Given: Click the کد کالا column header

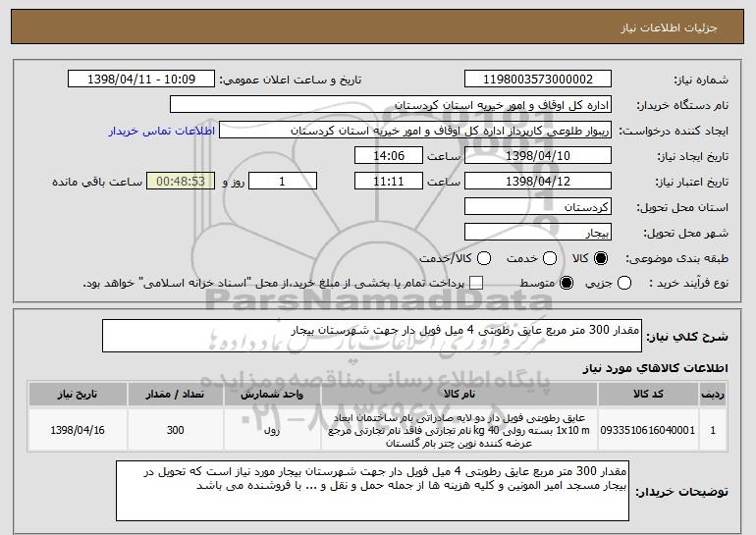Looking at the screenshot, I should point(648,395).
